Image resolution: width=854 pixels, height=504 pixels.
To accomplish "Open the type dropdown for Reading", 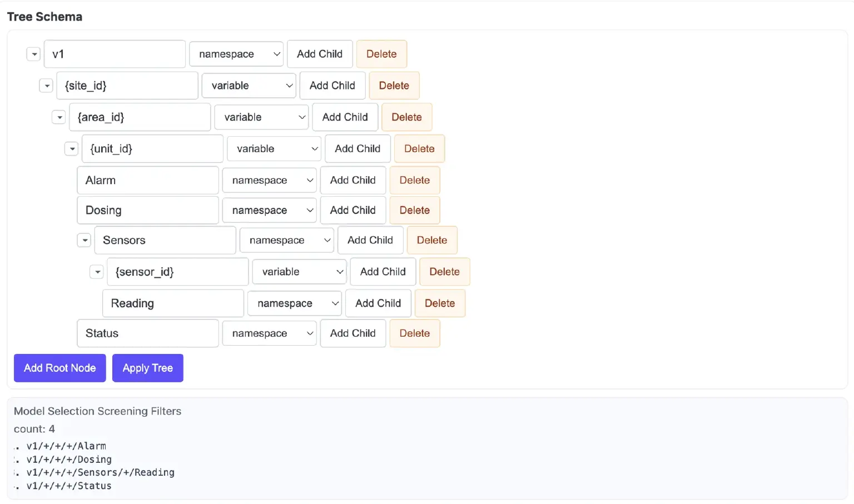I will coord(295,303).
